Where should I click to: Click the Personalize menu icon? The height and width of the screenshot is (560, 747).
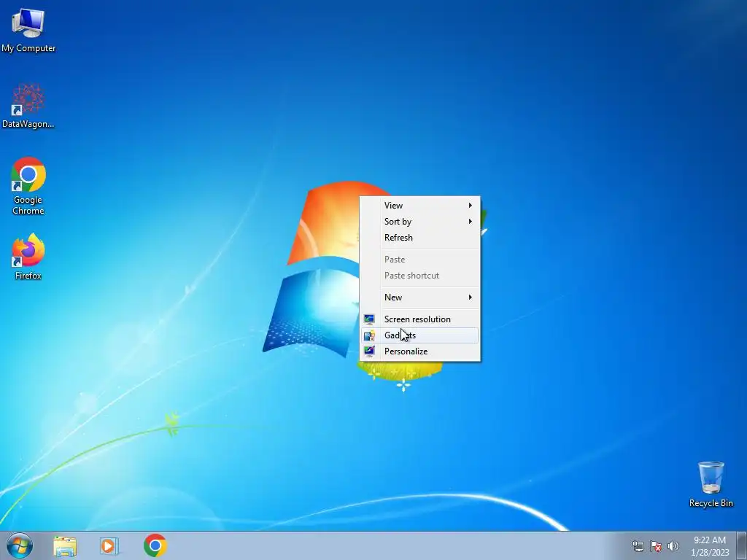[x=369, y=351]
